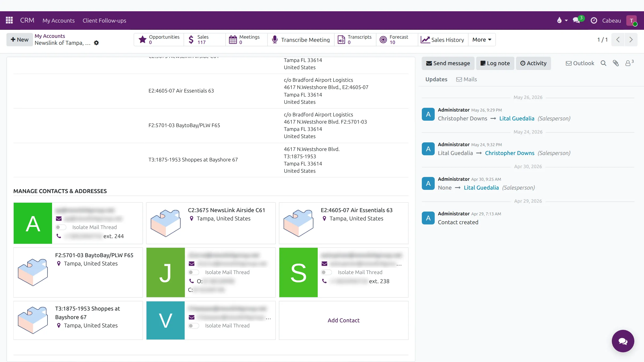Open Lital Guedalia link from May 26
Image resolution: width=644 pixels, height=362 pixels.
(517, 119)
